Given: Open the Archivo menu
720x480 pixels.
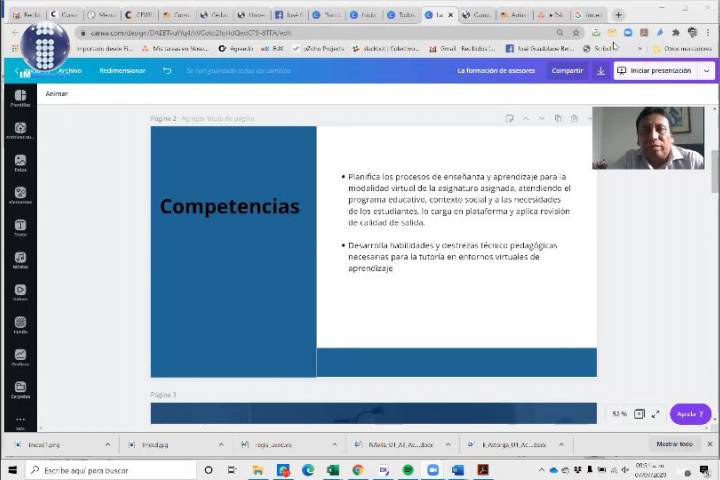Looking at the screenshot, I should click(69, 71).
